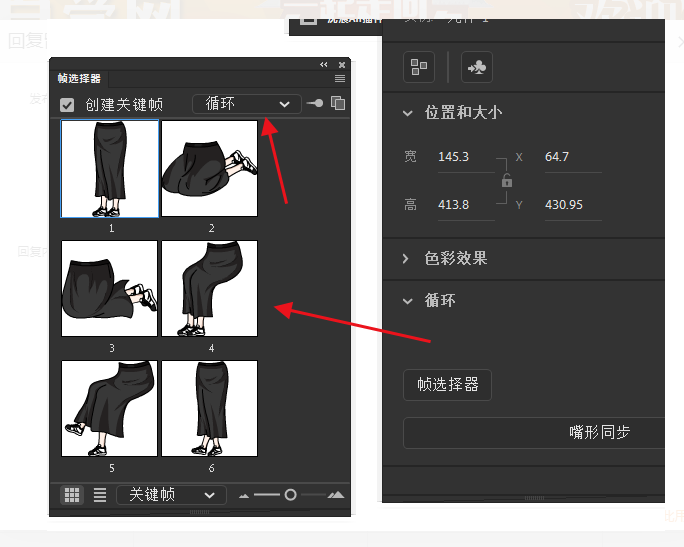
Task: Click the thumbnail size slider handle
Action: click(290, 494)
